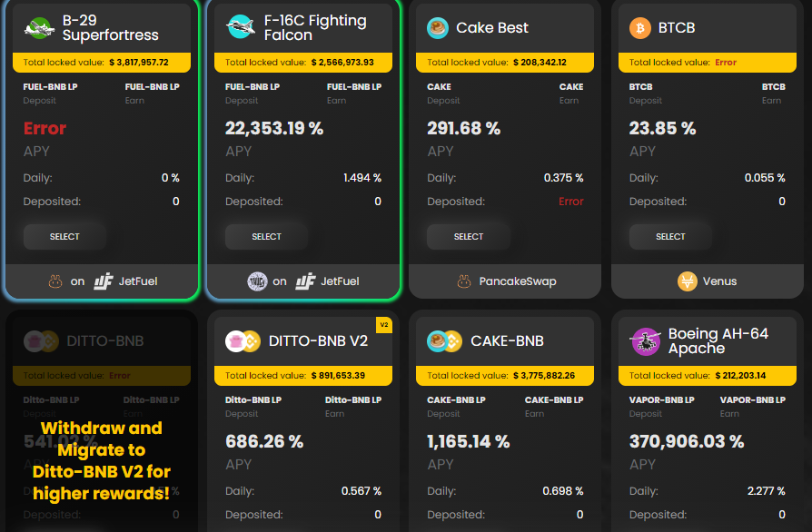The height and width of the screenshot is (532, 812).
Task: Open the Venus platform label
Action: [719, 281]
